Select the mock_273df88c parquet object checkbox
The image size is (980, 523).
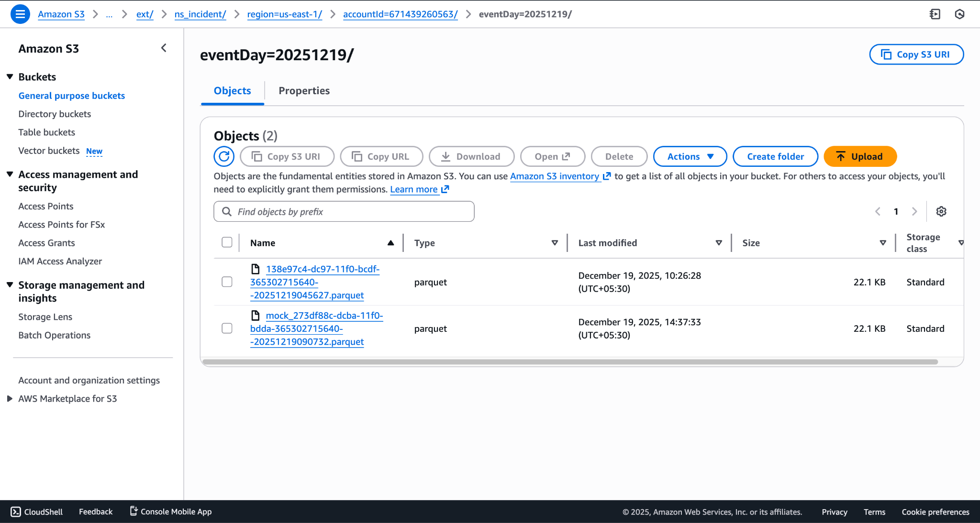pos(227,328)
